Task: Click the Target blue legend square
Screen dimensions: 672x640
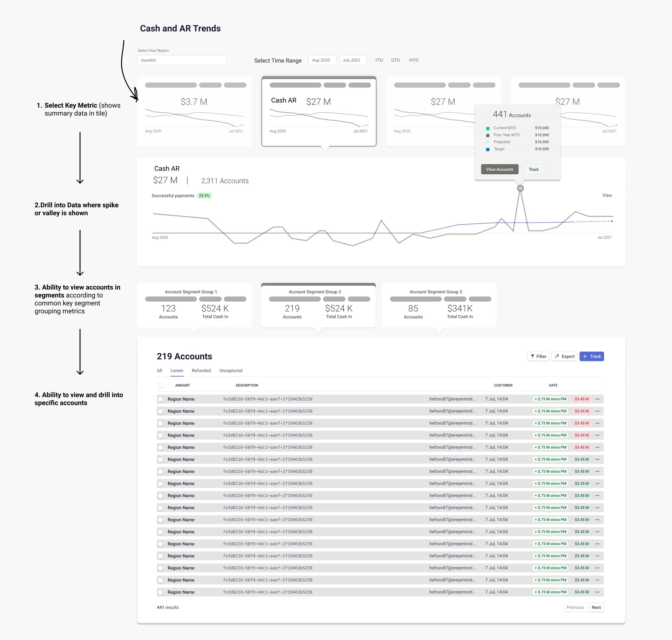Action: [488, 149]
